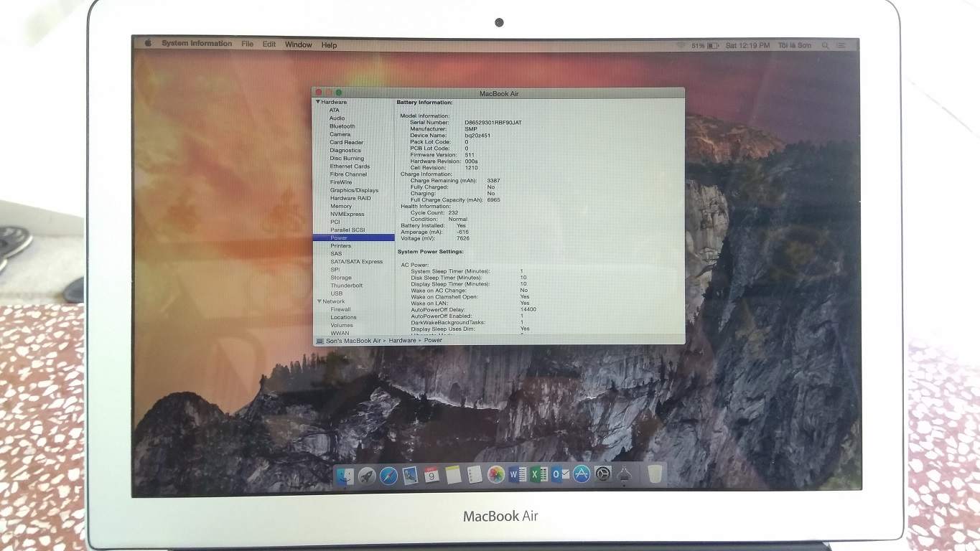Open the File menu
Image resolution: width=980 pixels, height=551 pixels.
[247, 44]
